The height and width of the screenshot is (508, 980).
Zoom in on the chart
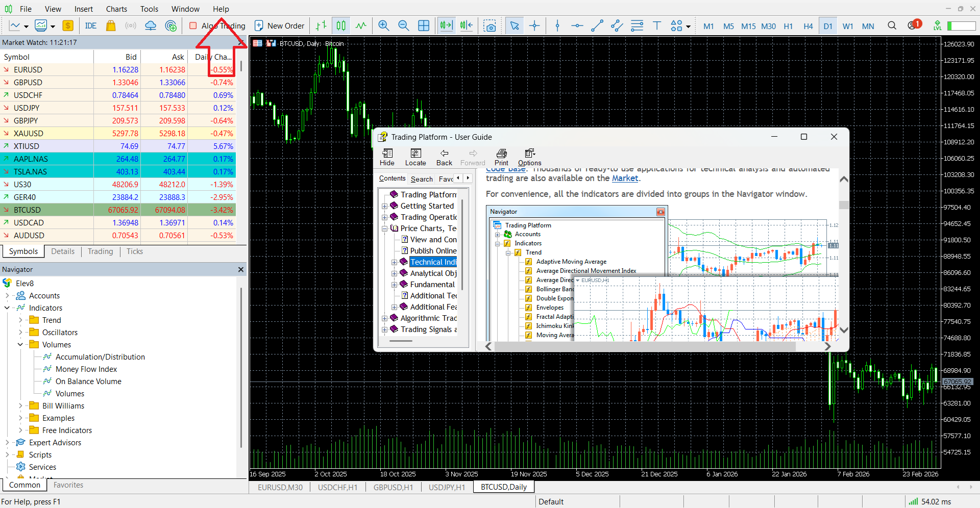click(383, 26)
